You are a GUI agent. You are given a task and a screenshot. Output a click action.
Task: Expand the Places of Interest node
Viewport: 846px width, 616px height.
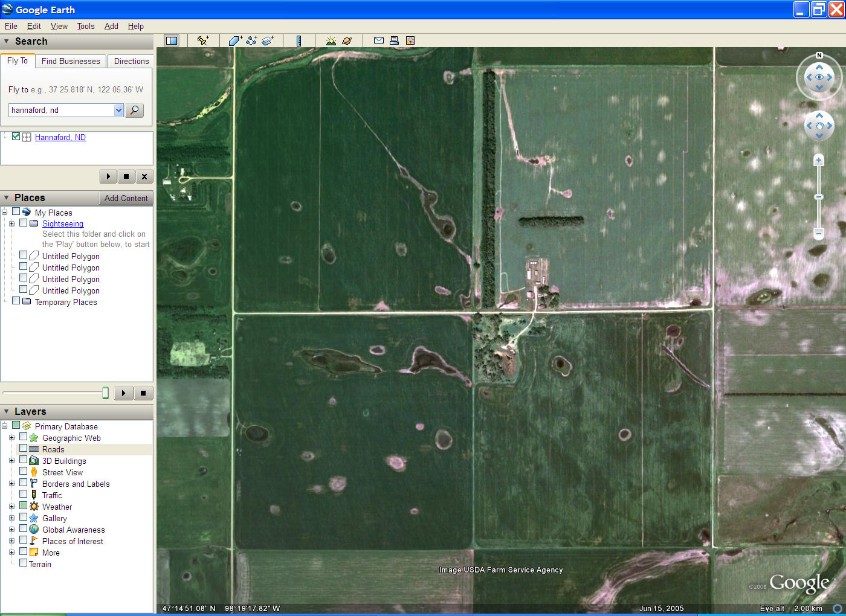click(x=11, y=541)
